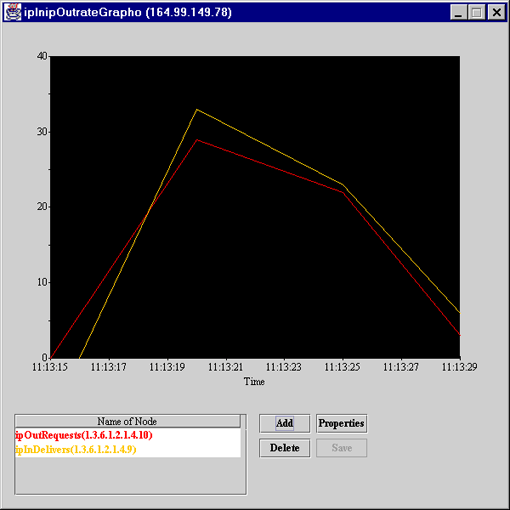Viewport: 510px width, 510px height.
Task: Click the Time axis title
Action: 254,381
